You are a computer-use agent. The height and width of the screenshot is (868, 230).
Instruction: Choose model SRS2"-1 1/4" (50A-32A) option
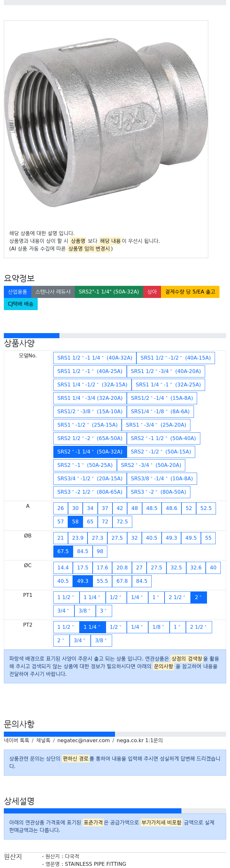(x=90, y=451)
